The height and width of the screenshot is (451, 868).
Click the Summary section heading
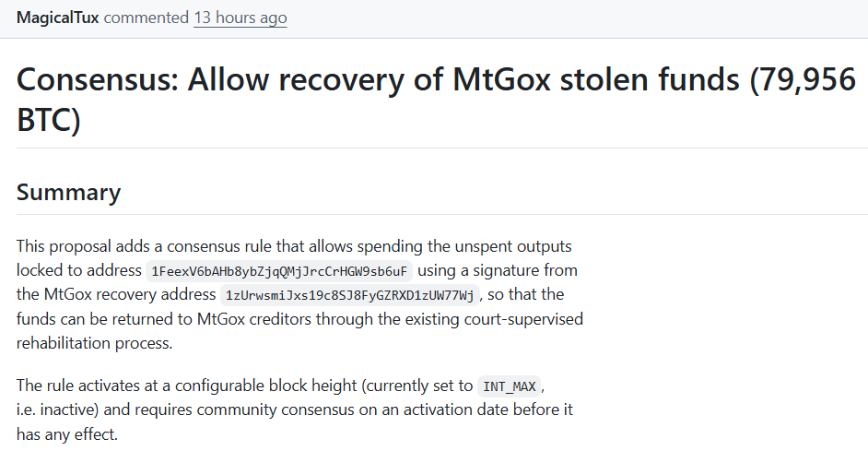[68, 192]
